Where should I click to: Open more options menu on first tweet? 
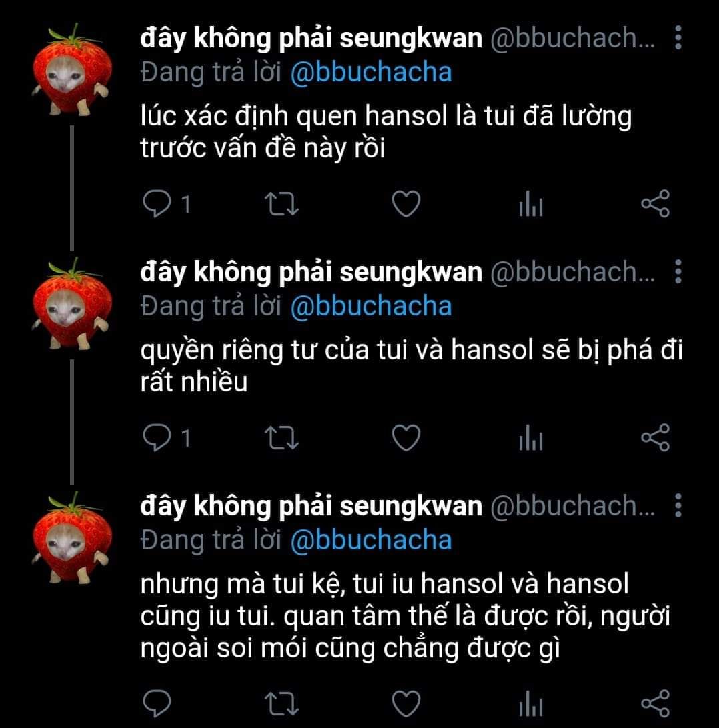678,37
